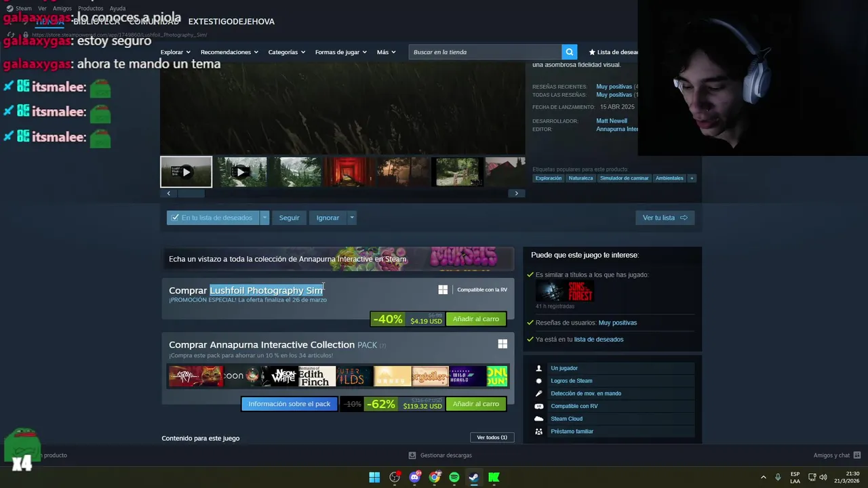868x488 pixels.
Task: Click the right arrow of thumbnail strip
Action: click(x=516, y=193)
